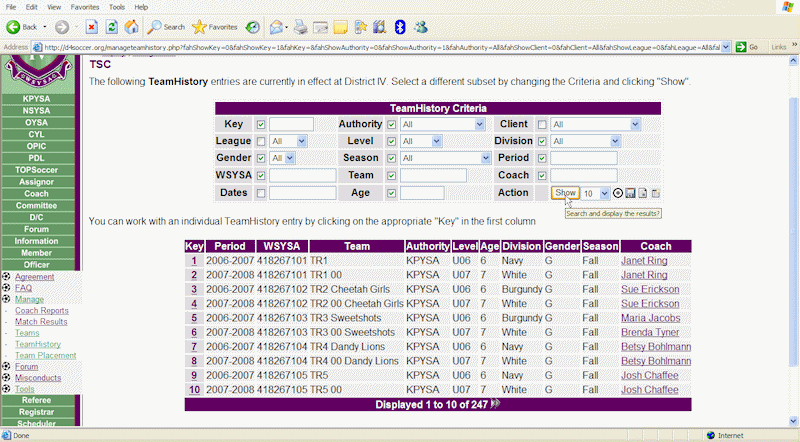Click the save disk icon beside Show
Screen dimensions: 800x442
[x=630, y=193]
